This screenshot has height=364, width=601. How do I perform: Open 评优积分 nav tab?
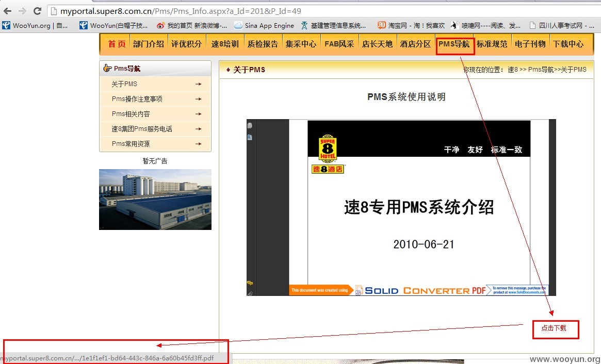click(186, 44)
